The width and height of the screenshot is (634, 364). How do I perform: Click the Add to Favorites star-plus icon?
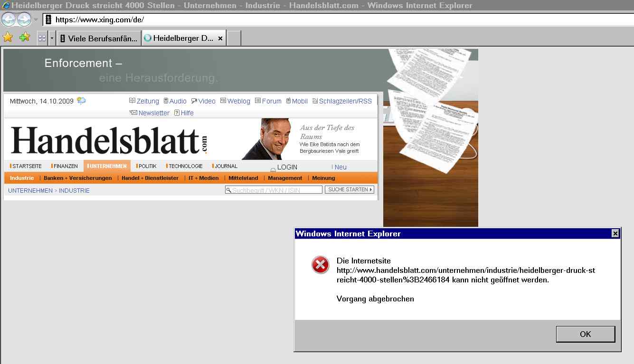point(25,37)
